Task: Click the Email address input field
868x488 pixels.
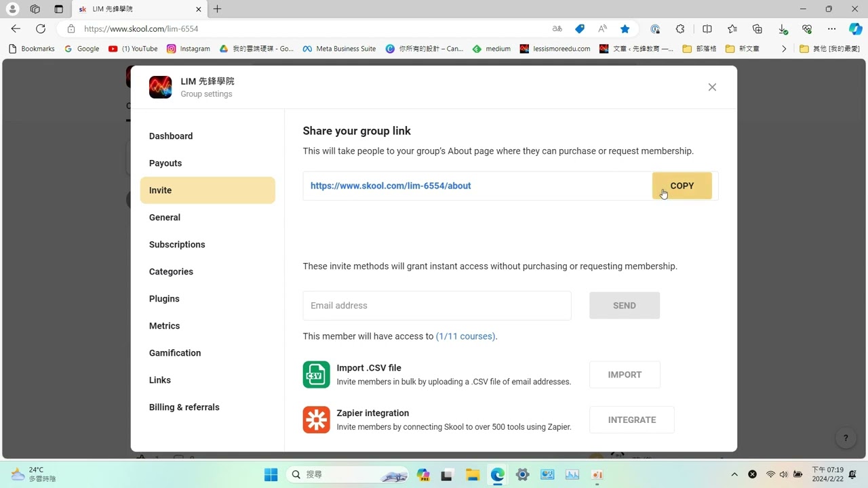Action: pos(437,306)
